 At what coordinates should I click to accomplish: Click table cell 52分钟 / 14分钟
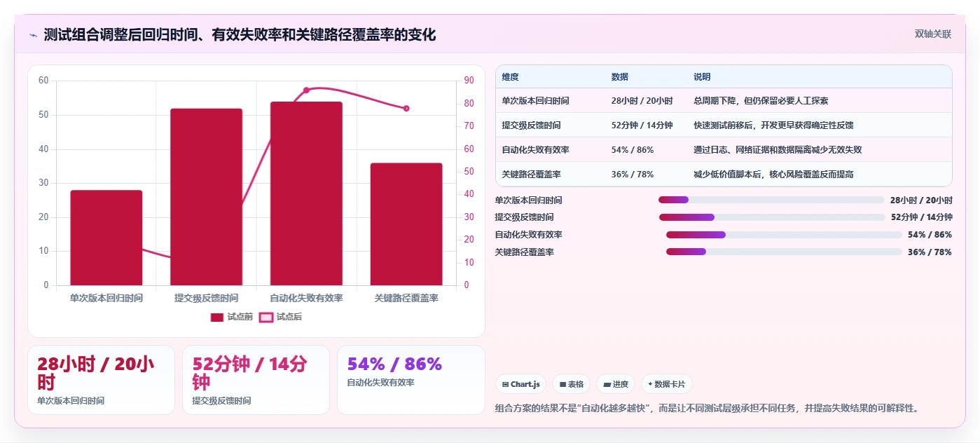[x=642, y=125]
